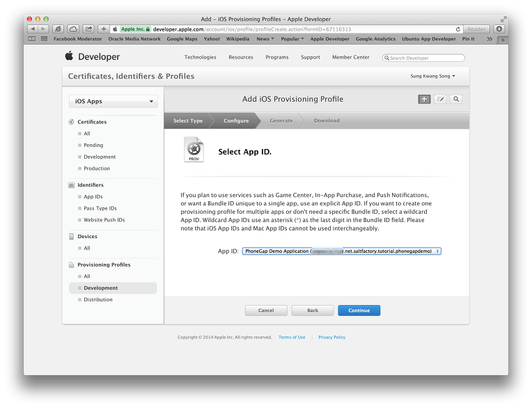Open the Ubuntu App Developer bookmark
The height and width of the screenshot is (408, 532).
(429, 39)
